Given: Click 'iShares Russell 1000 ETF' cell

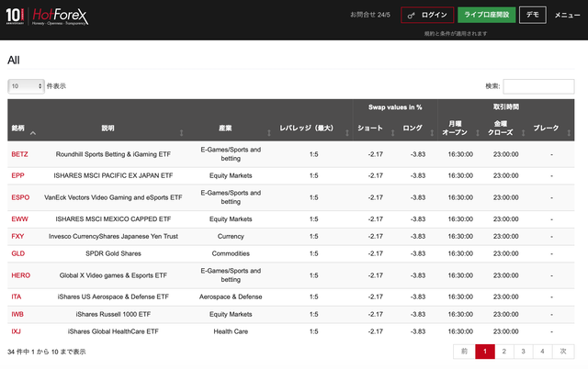Looking at the screenshot, I should (113, 314).
